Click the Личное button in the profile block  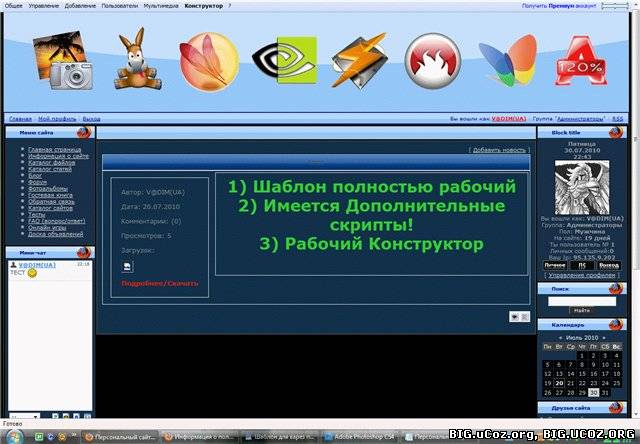click(x=555, y=265)
